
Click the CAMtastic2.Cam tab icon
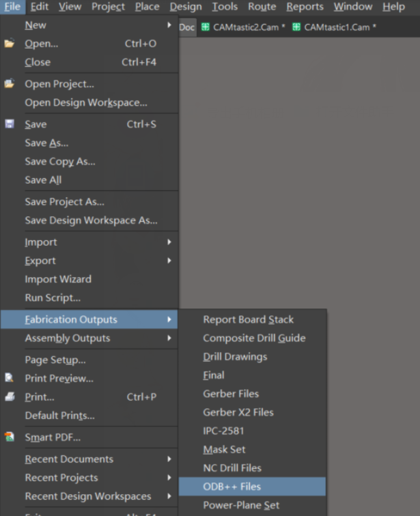[206, 27]
